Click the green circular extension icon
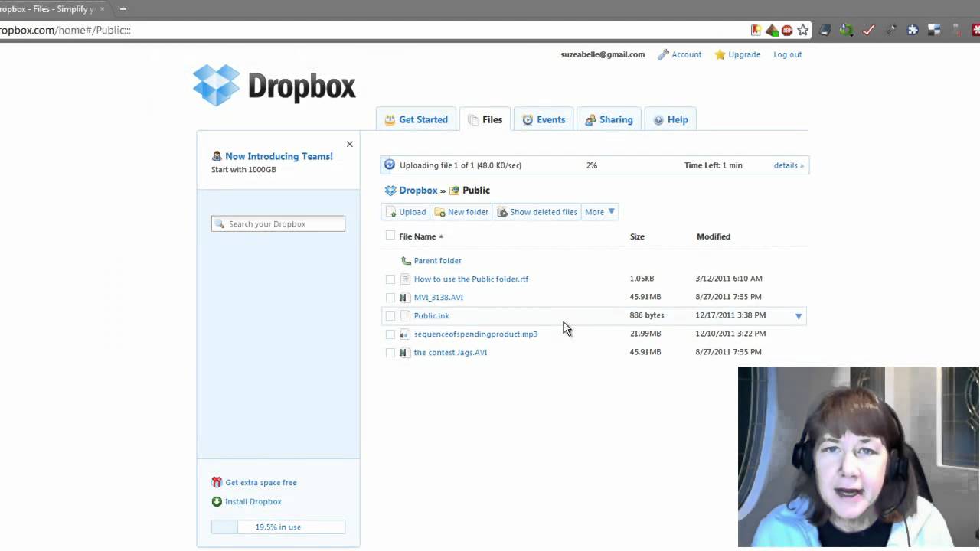Image resolution: width=980 pixels, height=551 pixels. click(846, 31)
